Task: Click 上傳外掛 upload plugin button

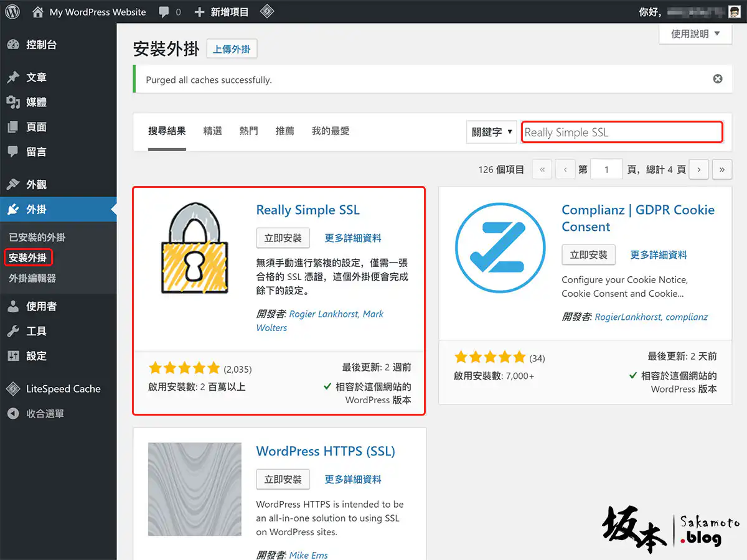Action: 232,49
